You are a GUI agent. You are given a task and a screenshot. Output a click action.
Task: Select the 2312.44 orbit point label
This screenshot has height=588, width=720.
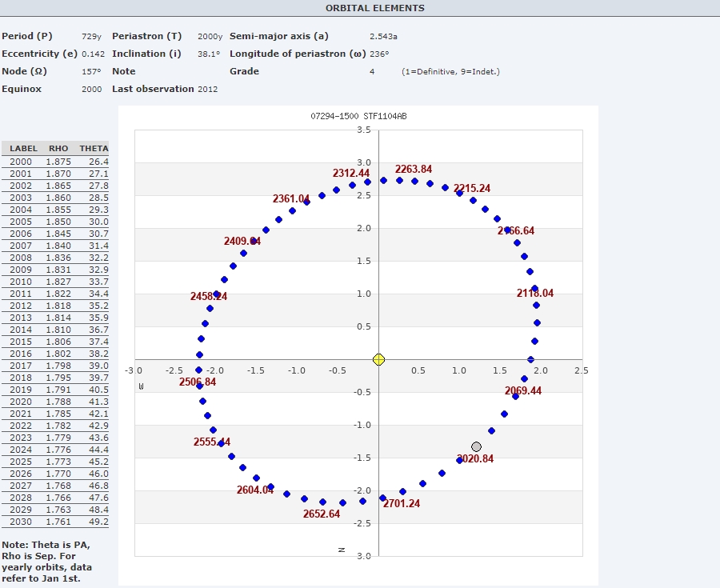pos(351,173)
